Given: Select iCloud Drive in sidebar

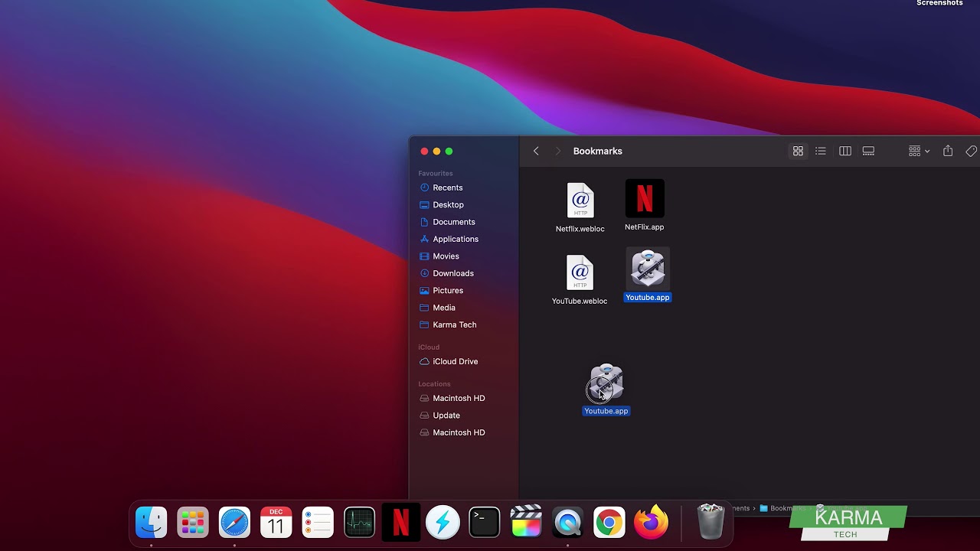Looking at the screenshot, I should tap(455, 361).
